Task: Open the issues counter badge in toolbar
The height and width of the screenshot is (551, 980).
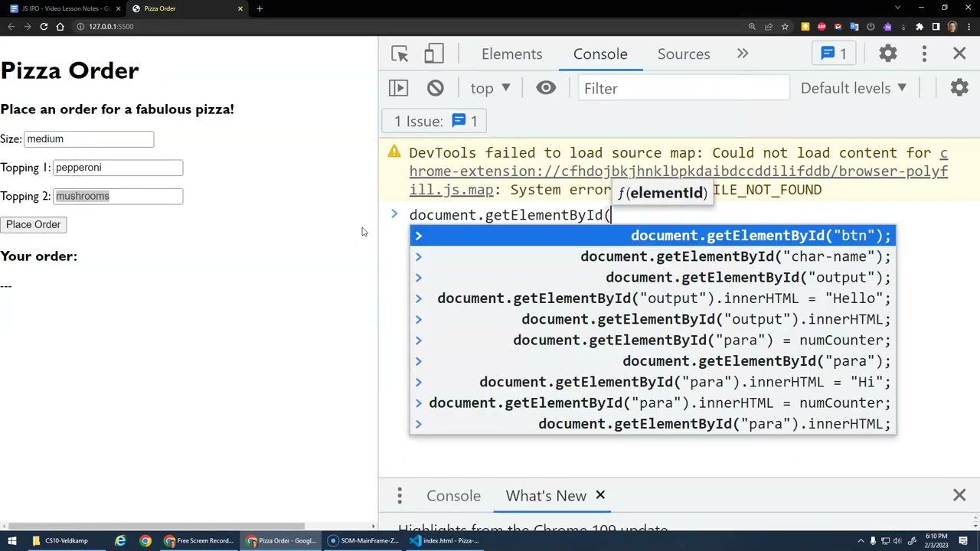Action: point(833,54)
